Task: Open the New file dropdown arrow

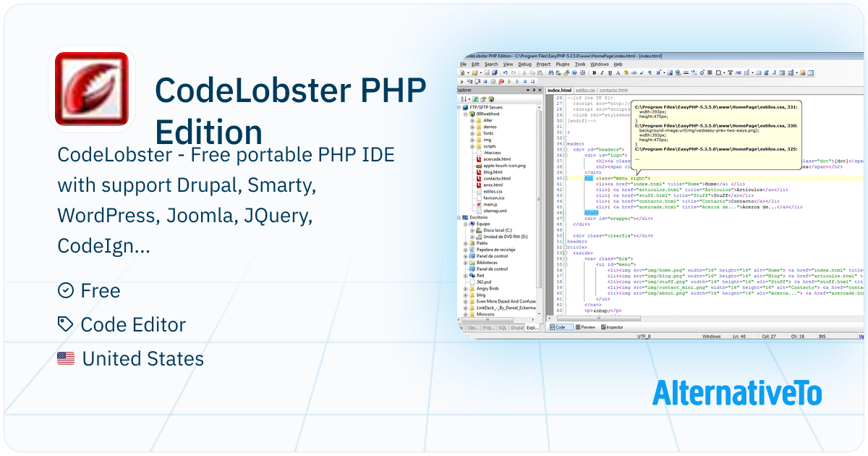Action: 469,72
